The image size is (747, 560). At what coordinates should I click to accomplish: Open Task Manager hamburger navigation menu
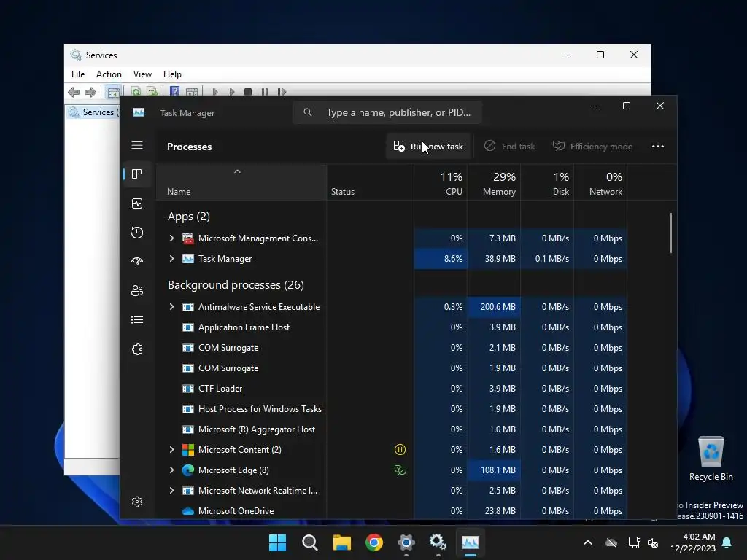click(x=137, y=145)
